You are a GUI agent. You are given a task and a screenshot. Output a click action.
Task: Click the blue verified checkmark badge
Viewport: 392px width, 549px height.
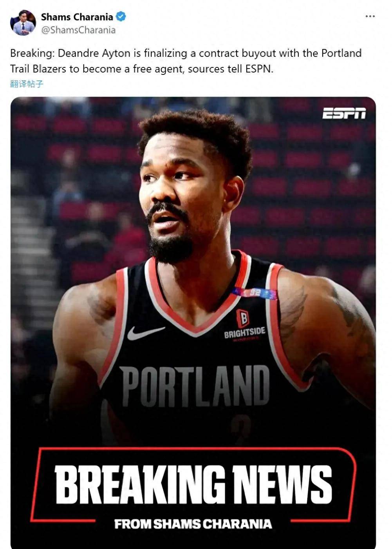(x=121, y=17)
